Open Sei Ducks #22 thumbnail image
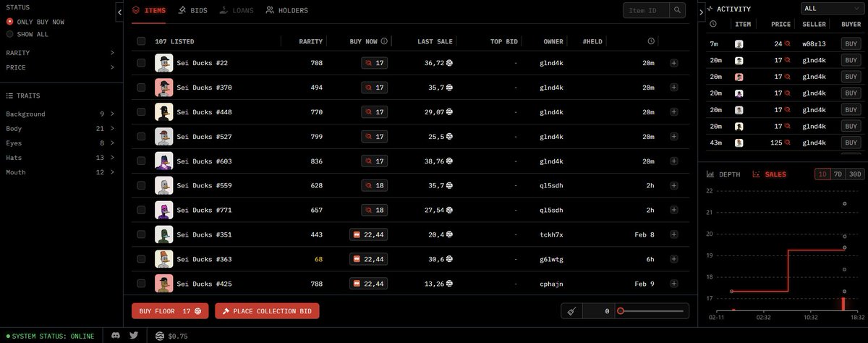This screenshot has height=343, width=868. (x=163, y=64)
